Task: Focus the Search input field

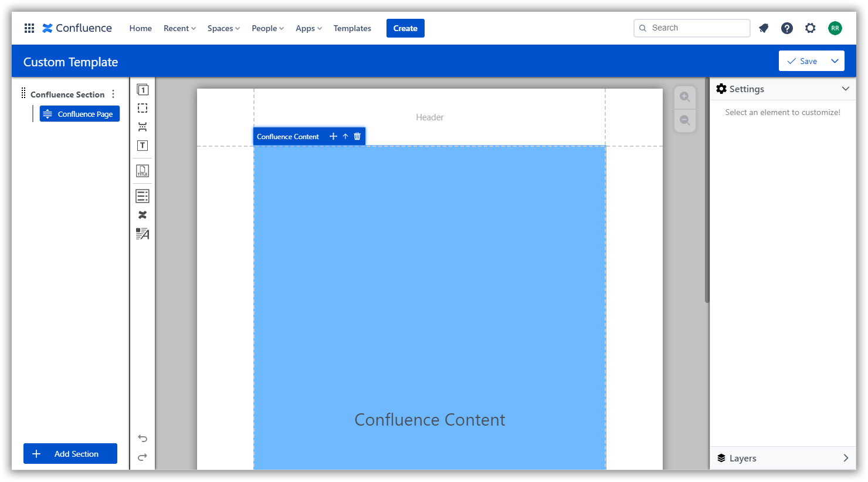Action: coord(692,28)
